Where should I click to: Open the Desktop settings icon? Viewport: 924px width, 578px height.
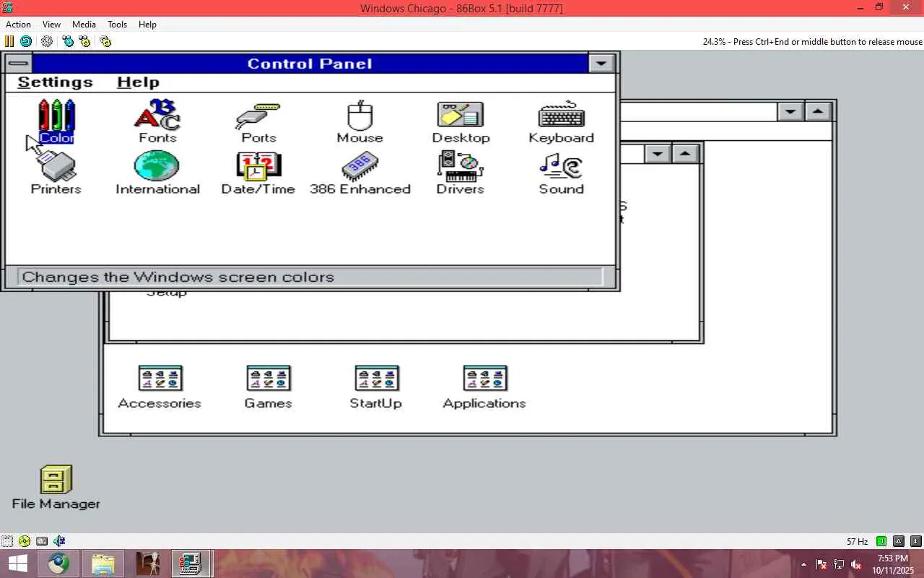[461, 121]
